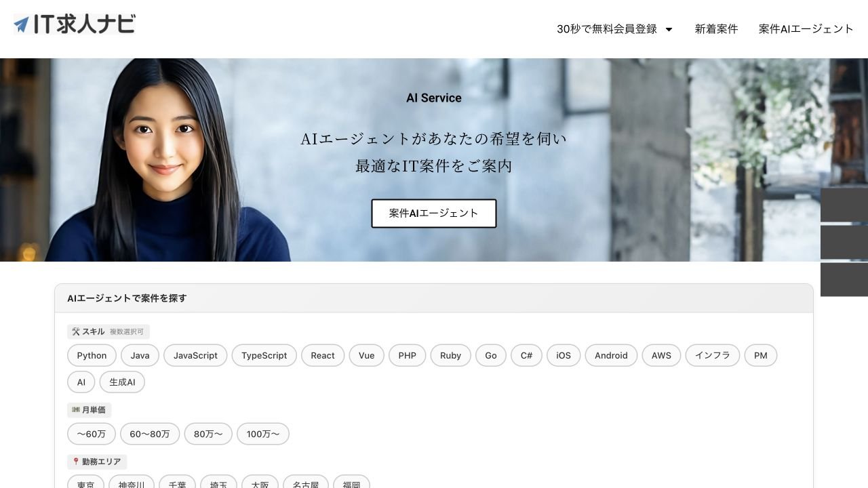The image size is (868, 488).
Task: Select the PHP skill chip
Action: point(408,356)
